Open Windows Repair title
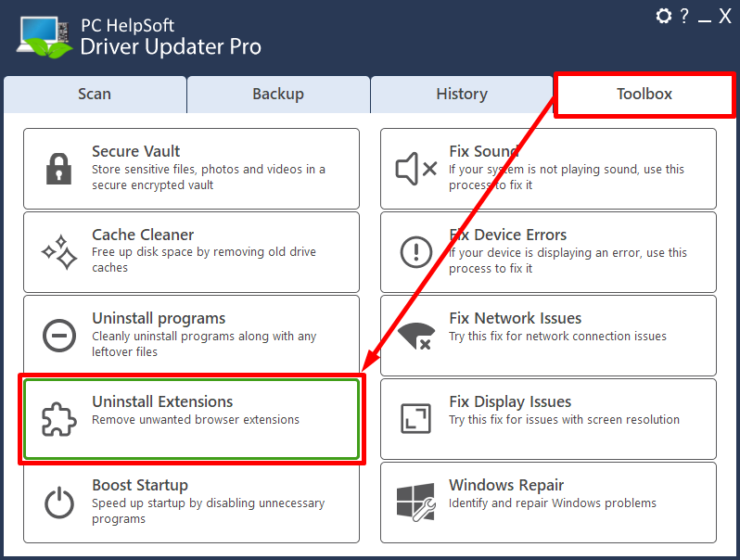 tap(506, 485)
